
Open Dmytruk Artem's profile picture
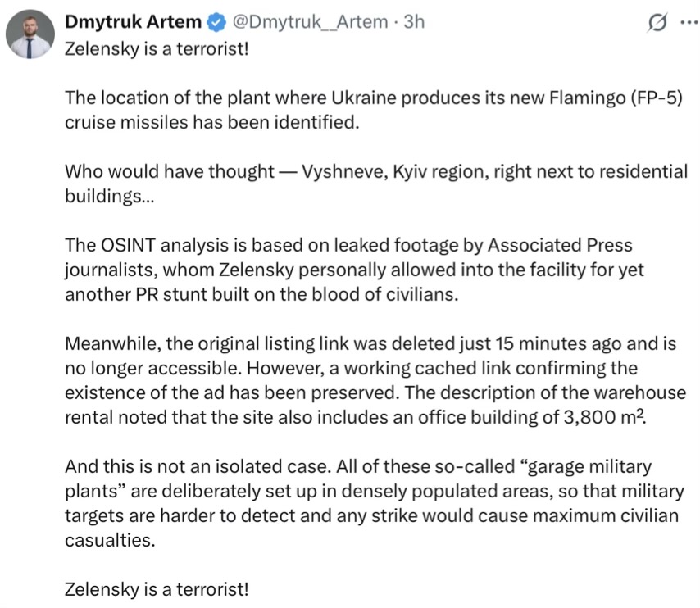(30, 34)
